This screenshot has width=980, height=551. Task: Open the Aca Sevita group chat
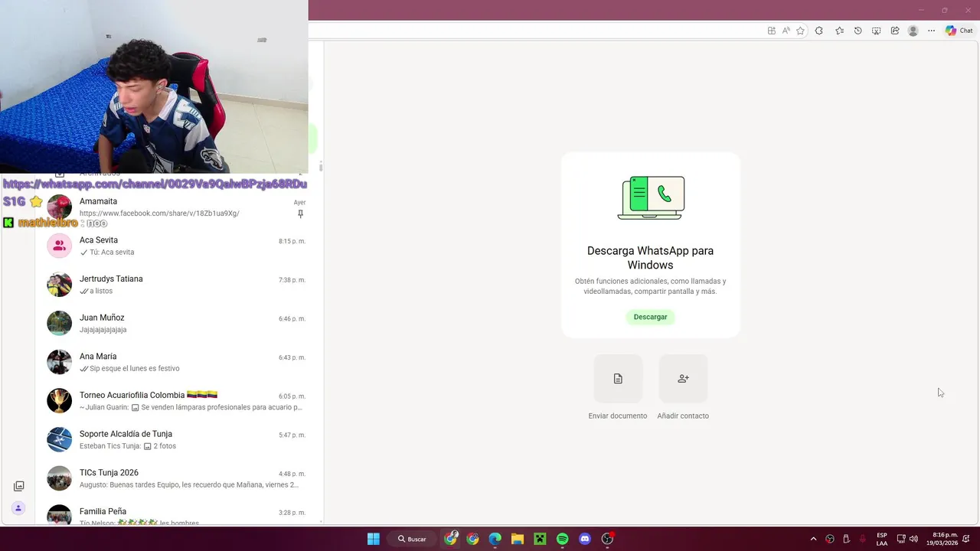178,246
